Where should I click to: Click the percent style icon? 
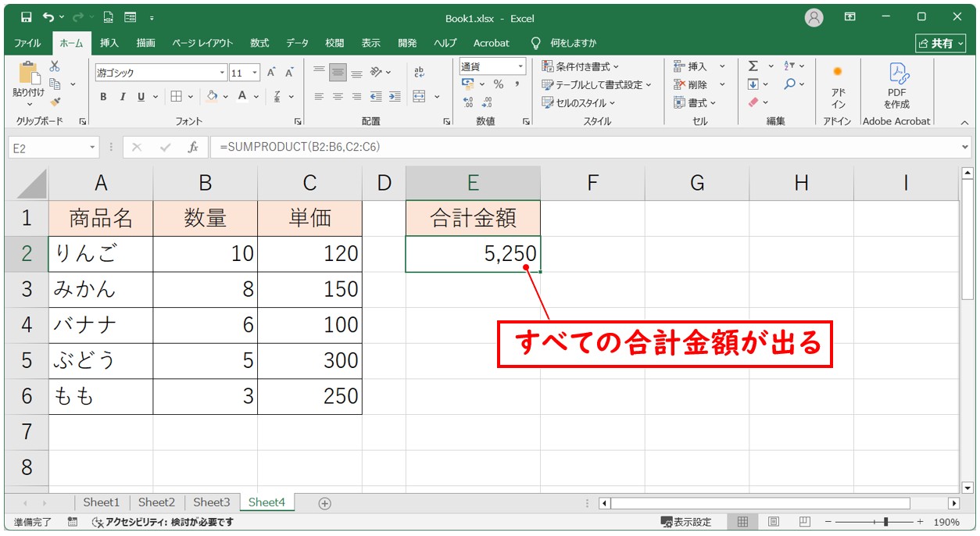498,84
